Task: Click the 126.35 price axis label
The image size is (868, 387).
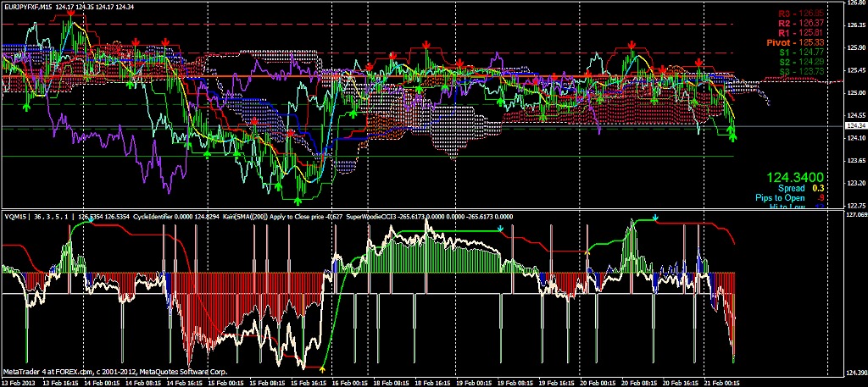Action: [x=856, y=25]
